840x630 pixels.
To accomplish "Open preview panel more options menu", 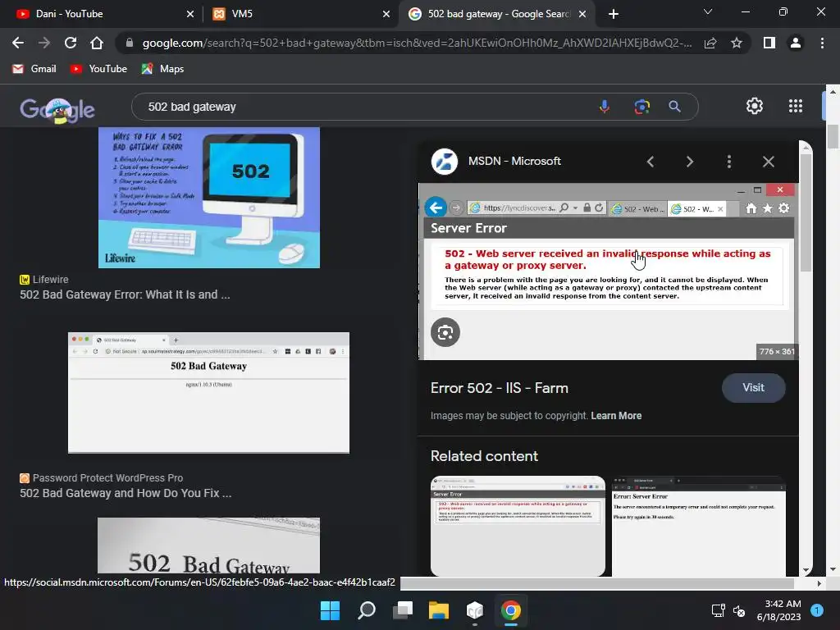I will 728,162.
